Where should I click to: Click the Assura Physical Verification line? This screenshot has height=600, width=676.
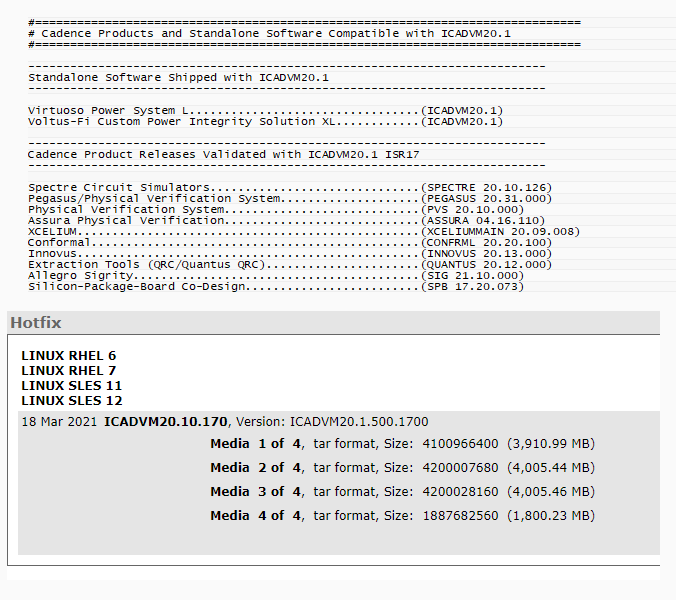coord(286,221)
